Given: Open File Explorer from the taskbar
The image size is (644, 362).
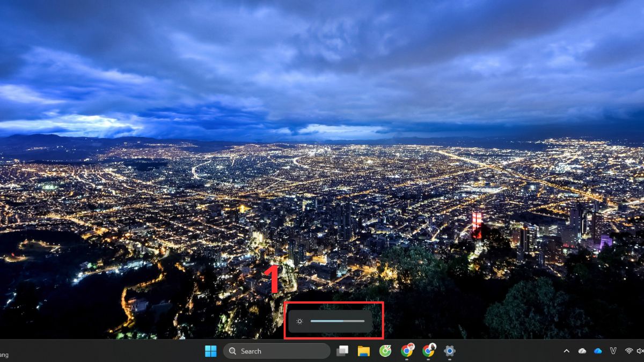Looking at the screenshot, I should point(364,351).
